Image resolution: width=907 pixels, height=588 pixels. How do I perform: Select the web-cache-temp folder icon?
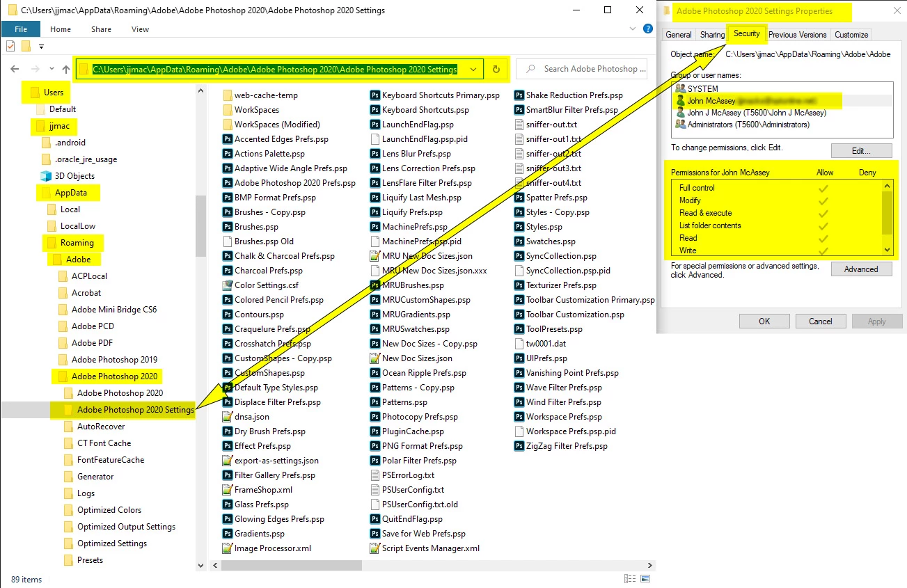(x=227, y=95)
